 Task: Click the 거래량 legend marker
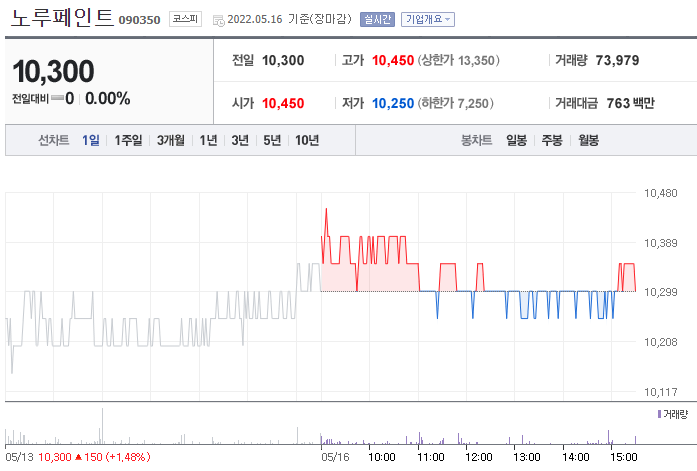(x=659, y=414)
